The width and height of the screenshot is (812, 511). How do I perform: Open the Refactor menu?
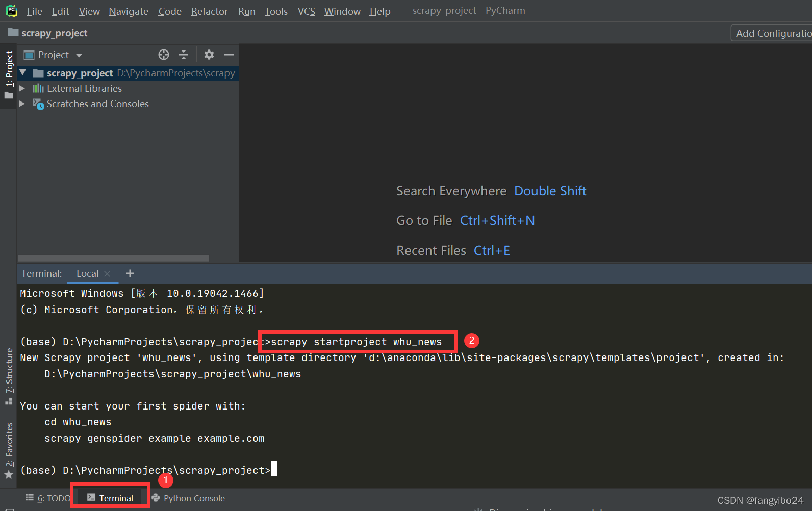(x=210, y=11)
